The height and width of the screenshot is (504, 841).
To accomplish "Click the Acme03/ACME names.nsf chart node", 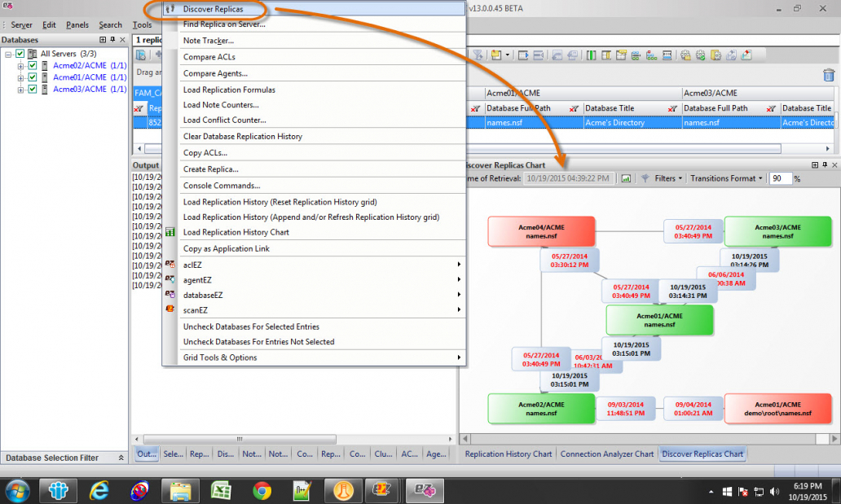I will click(777, 231).
